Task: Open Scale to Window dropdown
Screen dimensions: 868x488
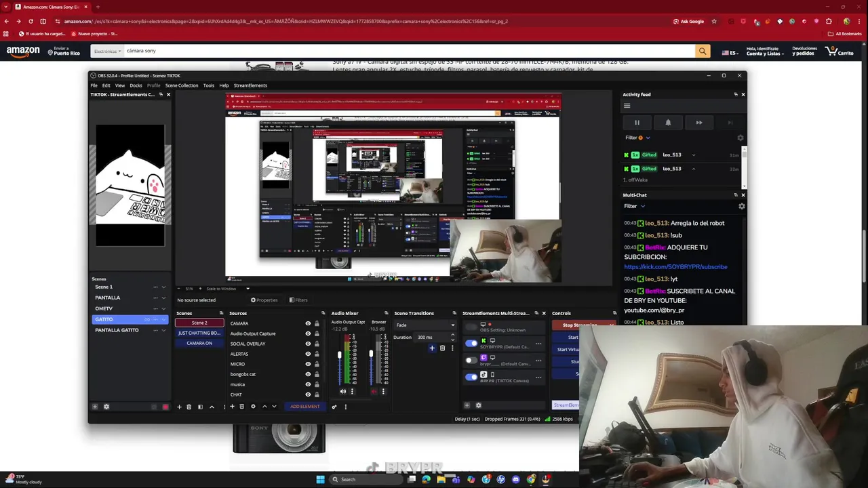Action: (x=227, y=289)
